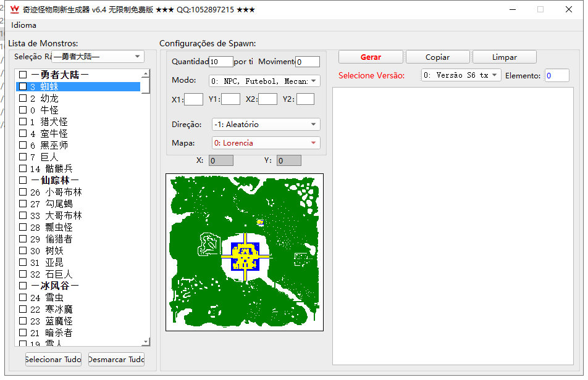Click the Y2 coordinate field
Screen dimensions: 588x380
305,99
